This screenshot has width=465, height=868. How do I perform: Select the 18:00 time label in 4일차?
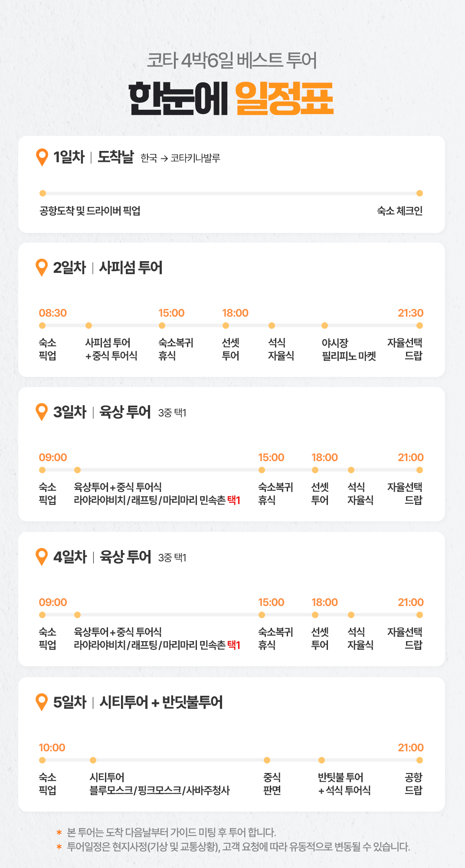pyautogui.click(x=324, y=602)
